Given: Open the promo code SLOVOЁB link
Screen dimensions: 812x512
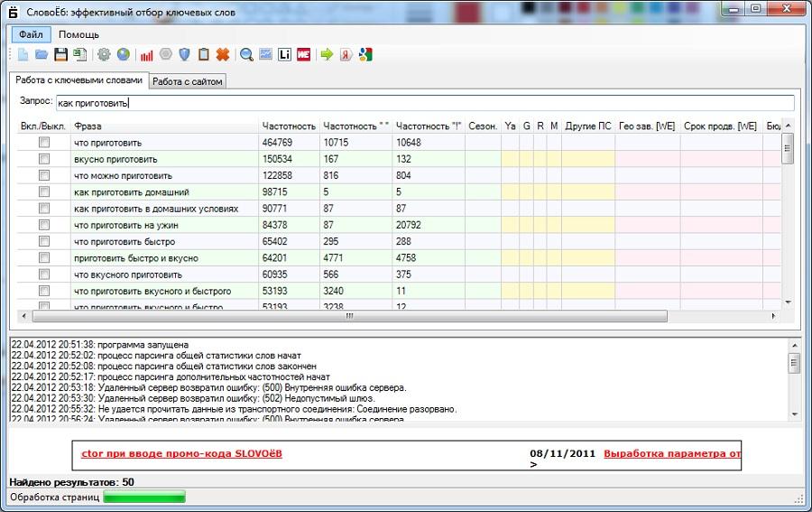Looking at the screenshot, I should click(x=181, y=453).
